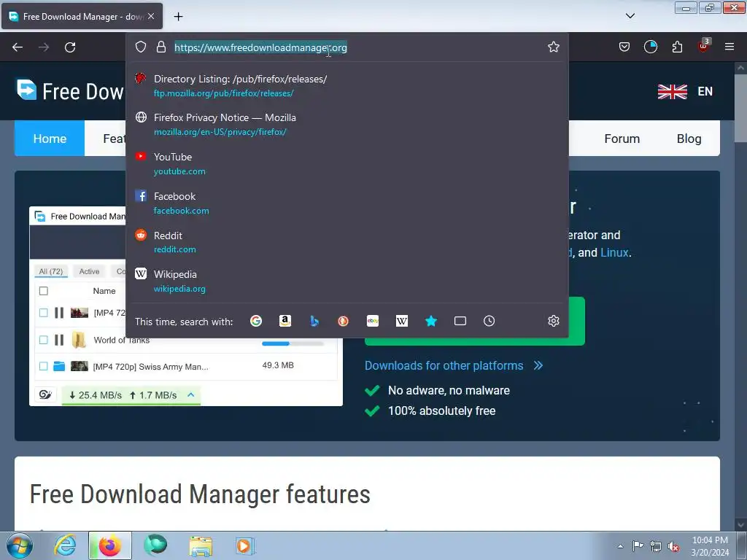747x560 pixels.
Task: Click the Firefox account circle icon
Action: tap(650, 47)
